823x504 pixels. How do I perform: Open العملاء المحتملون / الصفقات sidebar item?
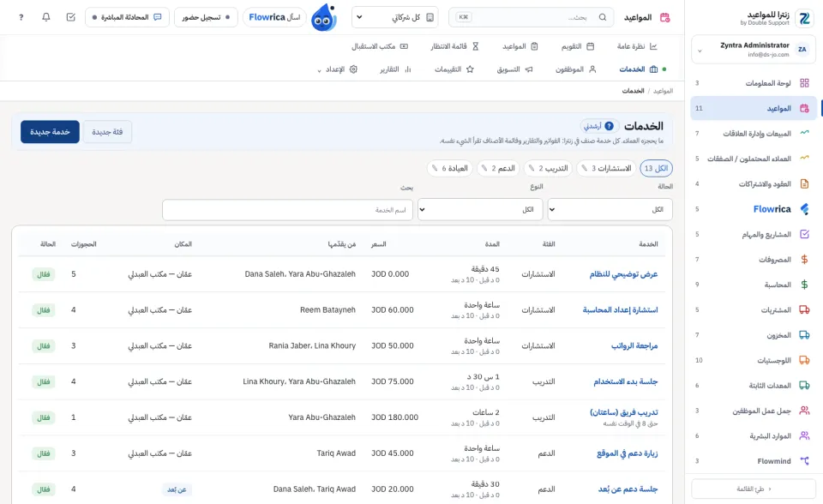click(754, 159)
